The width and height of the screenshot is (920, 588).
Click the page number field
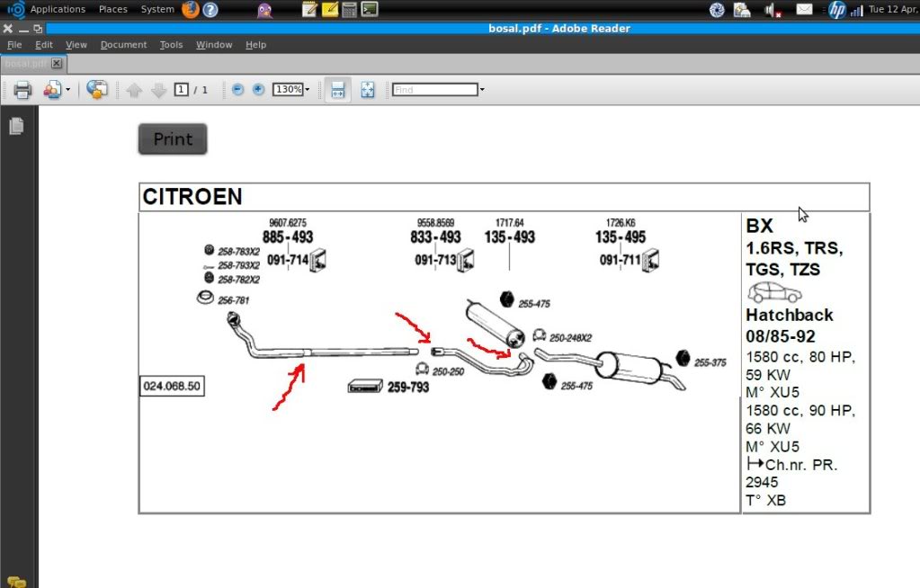tap(181, 89)
